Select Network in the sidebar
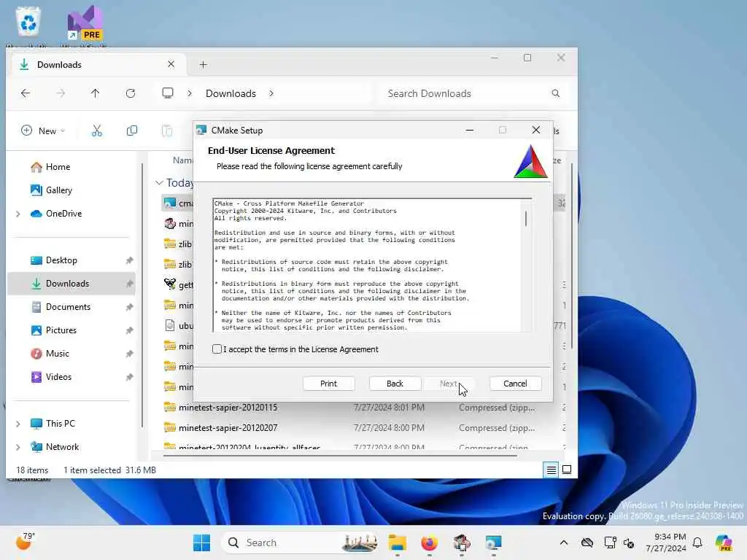Image resolution: width=747 pixels, height=560 pixels. (x=62, y=447)
